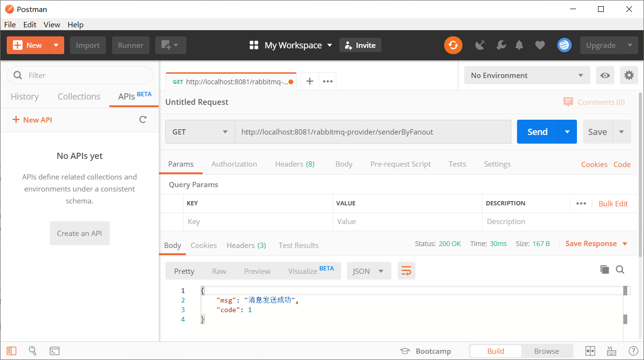Switch to Browse mode
Image resolution: width=644 pixels, height=360 pixels.
tap(547, 351)
